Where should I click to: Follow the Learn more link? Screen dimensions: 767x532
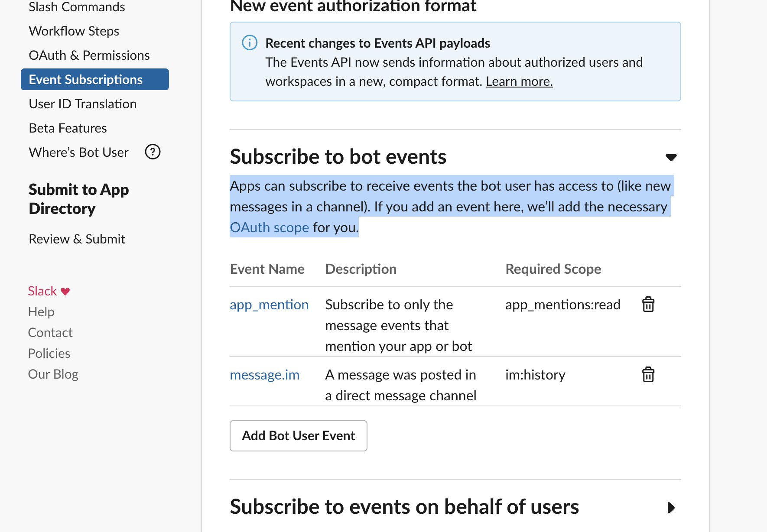[x=519, y=81]
